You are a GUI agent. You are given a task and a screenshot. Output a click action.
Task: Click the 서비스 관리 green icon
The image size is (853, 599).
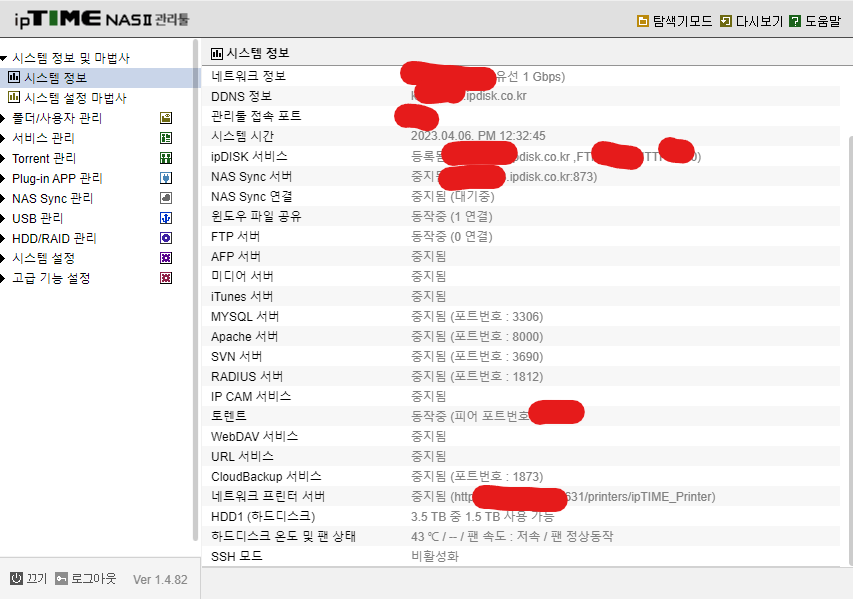click(166, 138)
